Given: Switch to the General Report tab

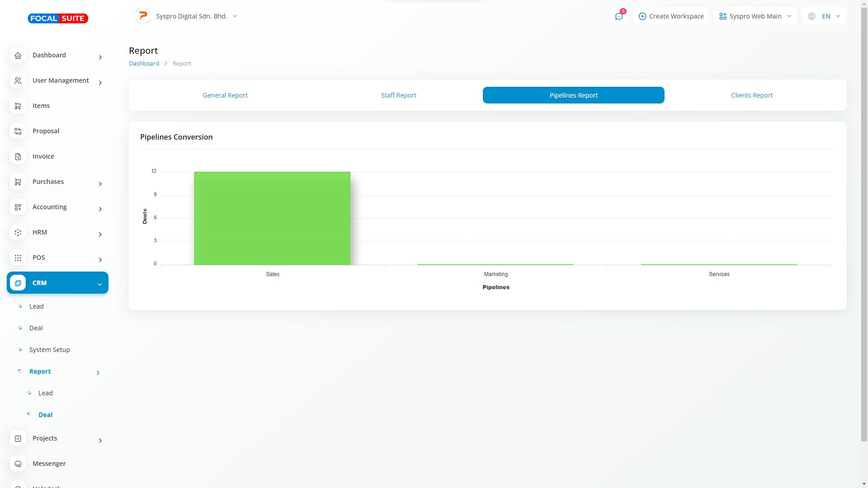Looking at the screenshot, I should tap(225, 95).
